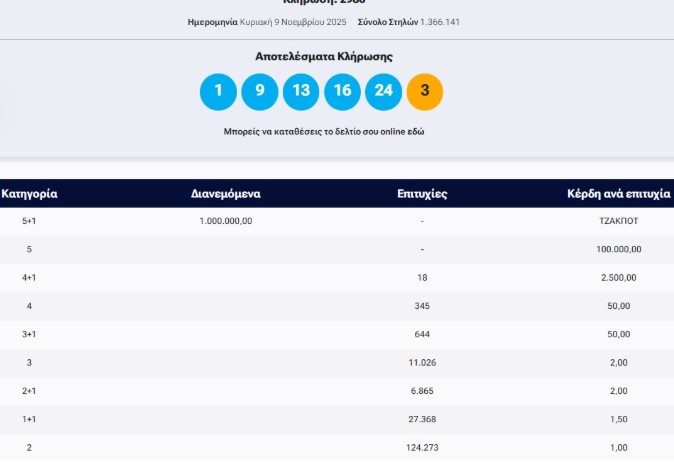Click the Κατηγορία column header
The height and width of the screenshot is (462, 674).
click(x=30, y=194)
